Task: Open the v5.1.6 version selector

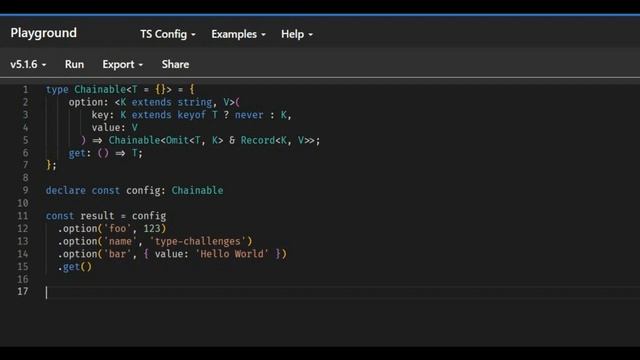Action: (x=28, y=64)
